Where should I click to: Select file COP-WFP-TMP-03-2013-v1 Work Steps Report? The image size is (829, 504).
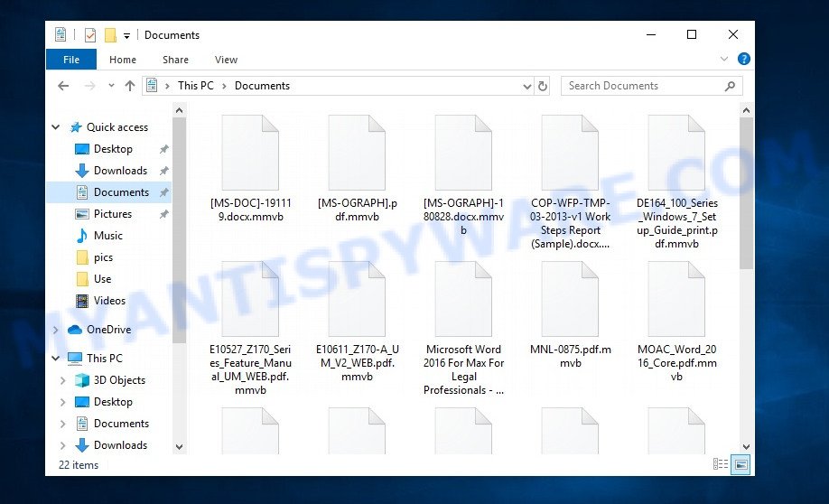point(571,182)
